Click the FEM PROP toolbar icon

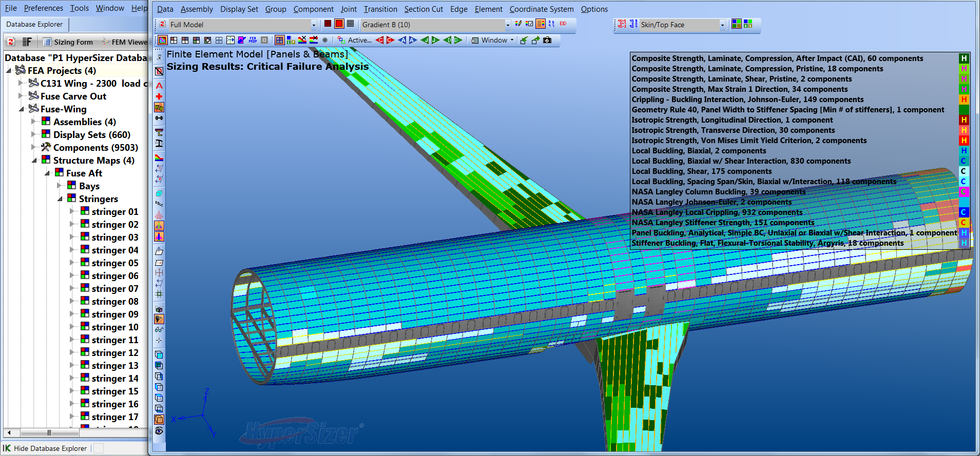tap(253, 40)
